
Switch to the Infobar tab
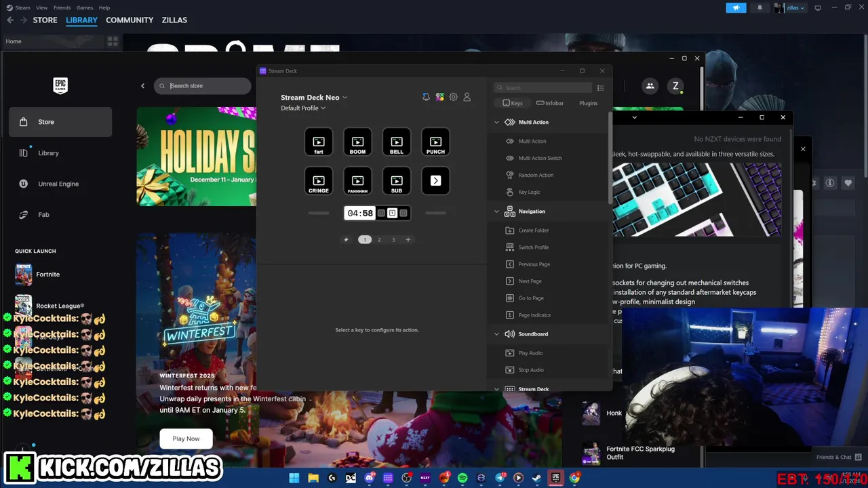pyautogui.click(x=550, y=103)
